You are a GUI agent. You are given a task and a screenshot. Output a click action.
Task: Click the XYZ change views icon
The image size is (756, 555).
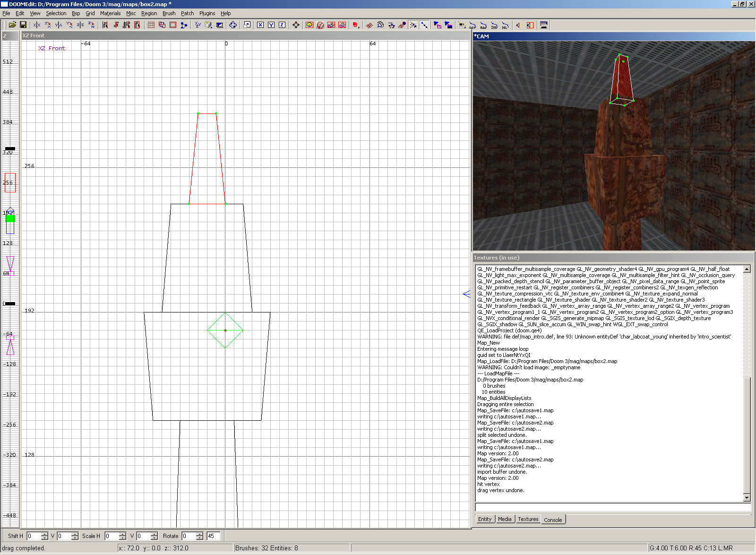point(198,25)
